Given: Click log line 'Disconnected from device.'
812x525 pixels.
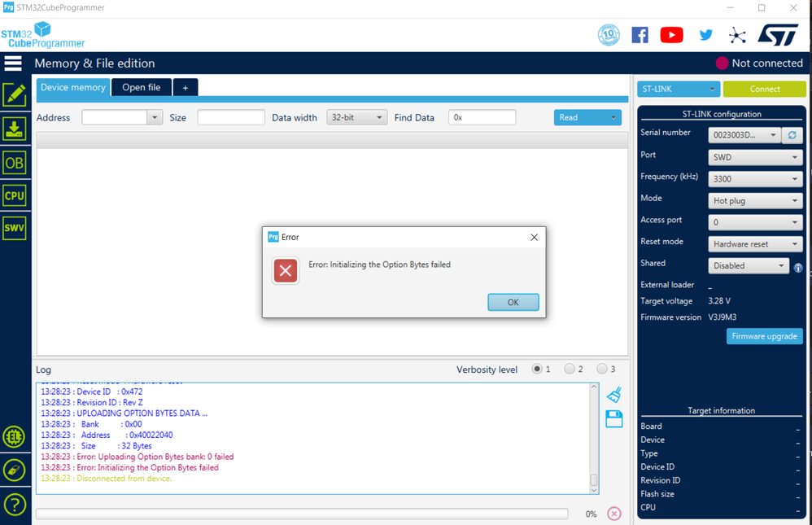Looking at the screenshot, I should [x=106, y=479].
